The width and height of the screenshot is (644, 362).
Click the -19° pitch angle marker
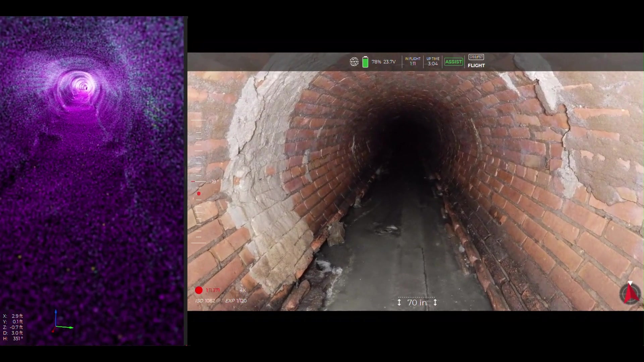coord(214,182)
